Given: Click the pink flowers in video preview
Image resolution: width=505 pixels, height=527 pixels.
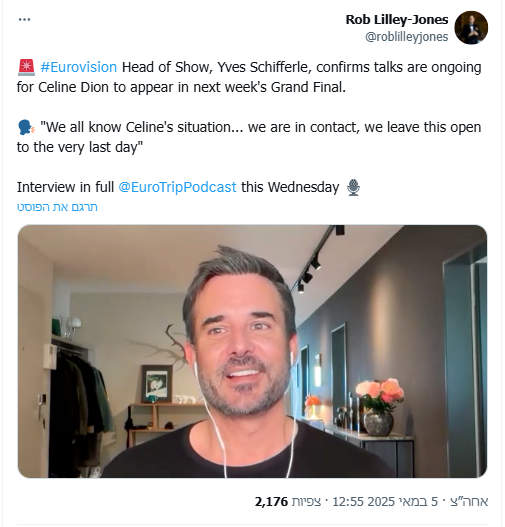Looking at the screenshot, I should pyautogui.click(x=380, y=394).
